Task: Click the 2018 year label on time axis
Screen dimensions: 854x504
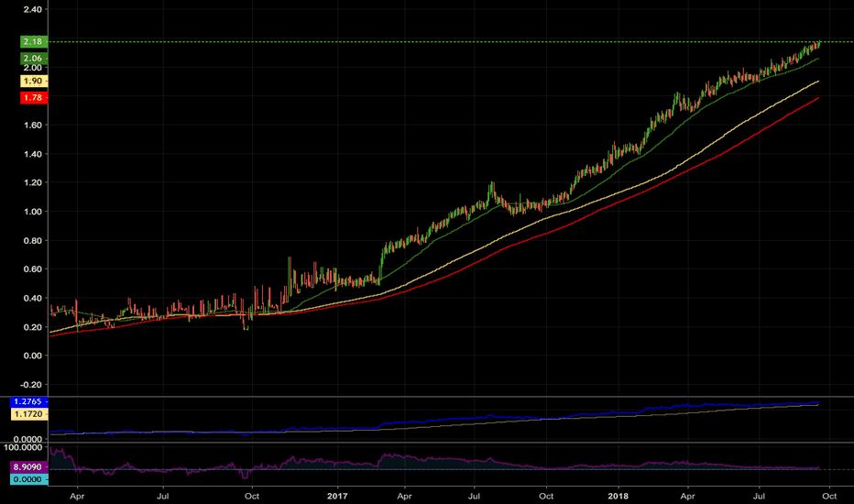Action: [x=619, y=497]
